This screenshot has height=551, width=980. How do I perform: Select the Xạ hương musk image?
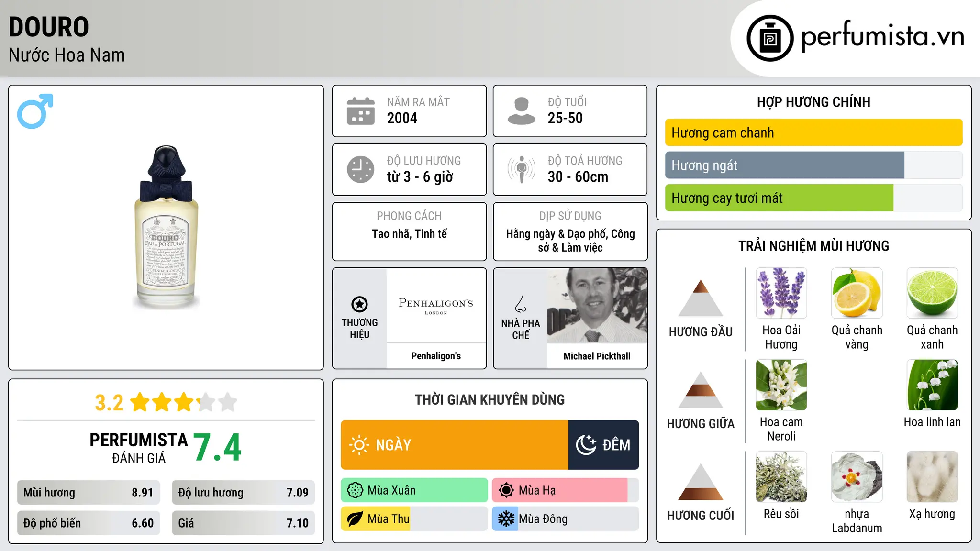[x=932, y=477]
